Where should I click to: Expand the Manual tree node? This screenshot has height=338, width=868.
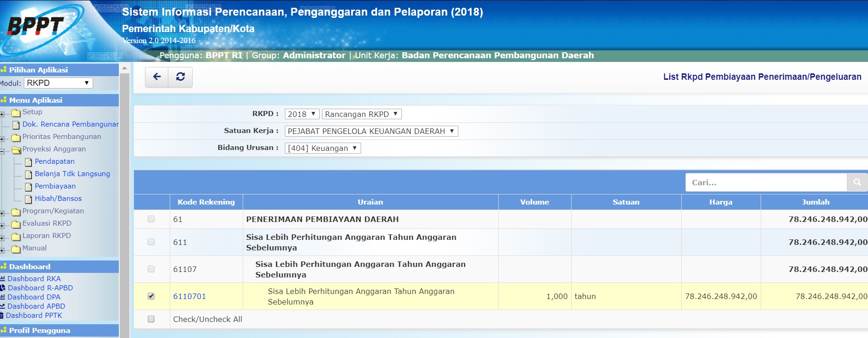[x=2, y=250]
